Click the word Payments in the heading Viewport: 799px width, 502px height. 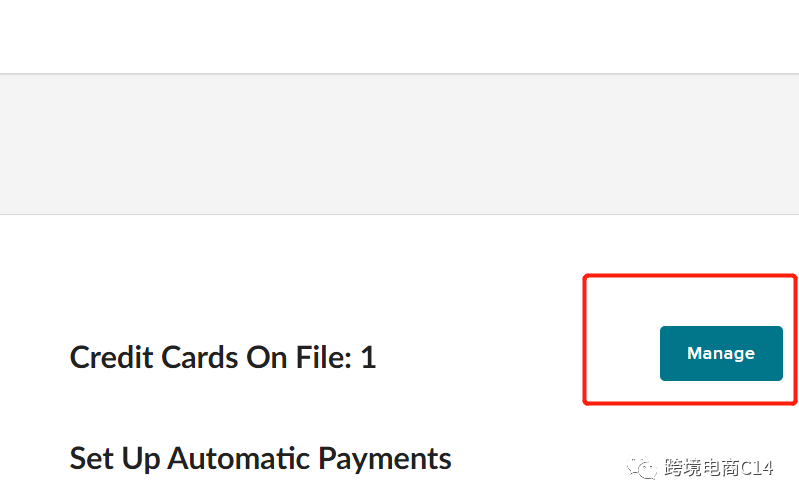(x=385, y=460)
